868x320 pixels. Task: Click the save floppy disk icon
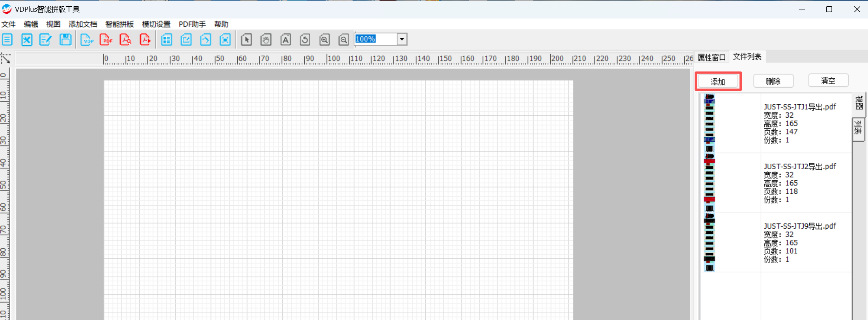(65, 40)
